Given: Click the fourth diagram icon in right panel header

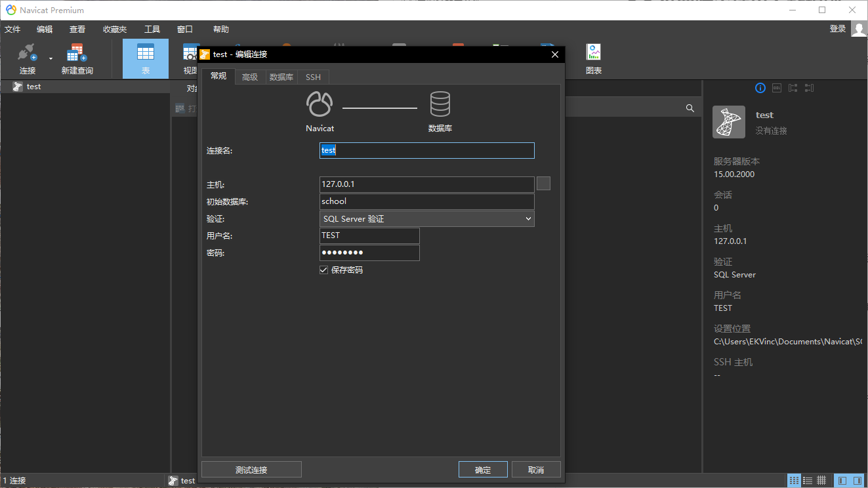Looking at the screenshot, I should point(809,88).
